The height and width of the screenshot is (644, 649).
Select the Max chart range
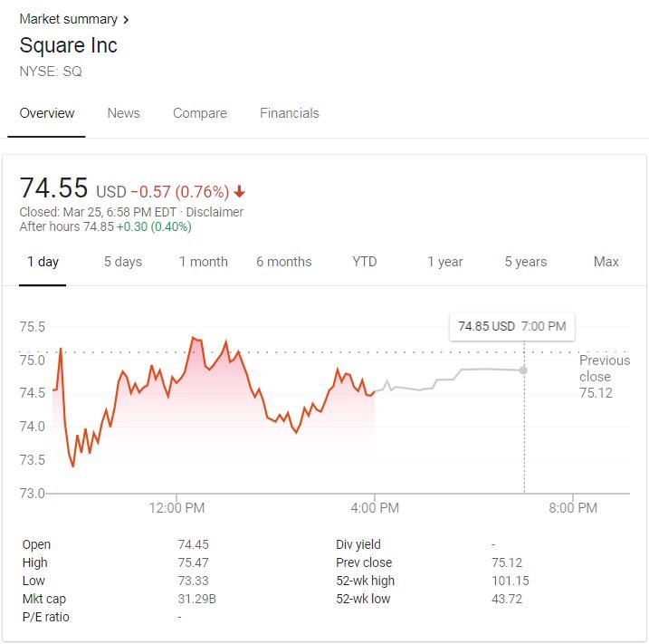coord(606,262)
